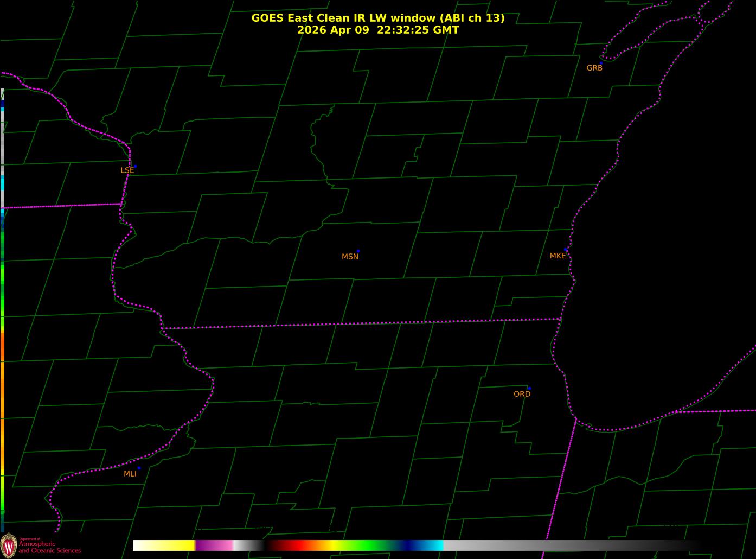756x559 pixels.
Task: Click the blue dot marker at MSN
Action: coord(358,251)
